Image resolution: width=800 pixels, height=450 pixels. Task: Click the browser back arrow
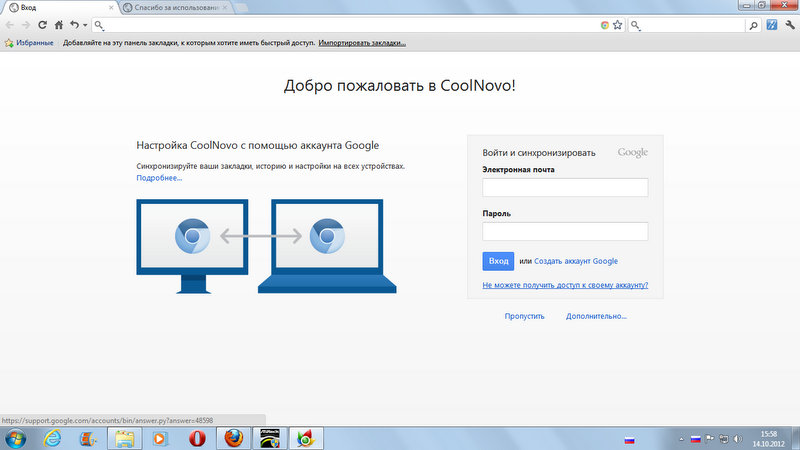click(x=10, y=25)
